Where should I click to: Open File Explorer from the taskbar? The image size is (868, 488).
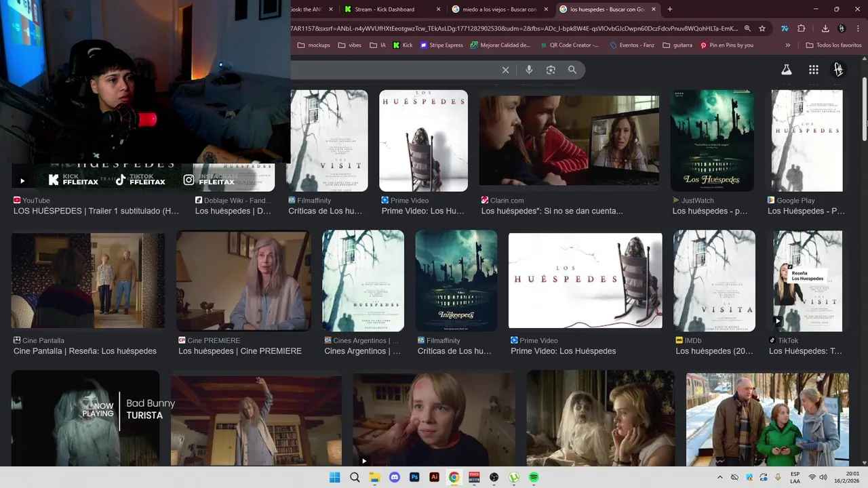374,477
